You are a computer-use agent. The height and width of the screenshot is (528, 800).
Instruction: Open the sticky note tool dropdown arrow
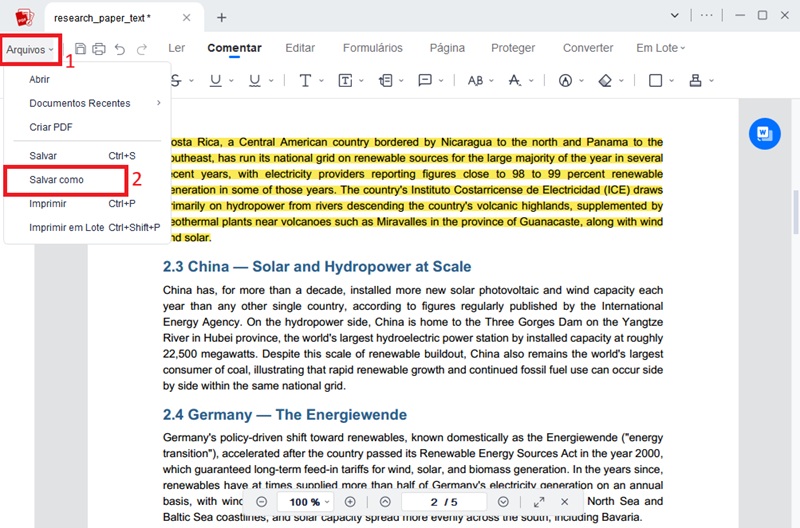(x=441, y=81)
